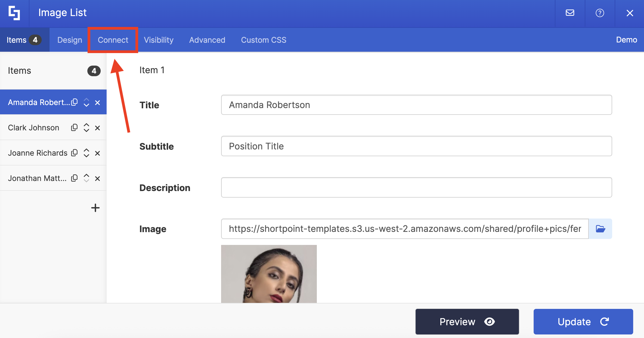Add a new item with plus icon
The height and width of the screenshot is (338, 644).
point(95,208)
